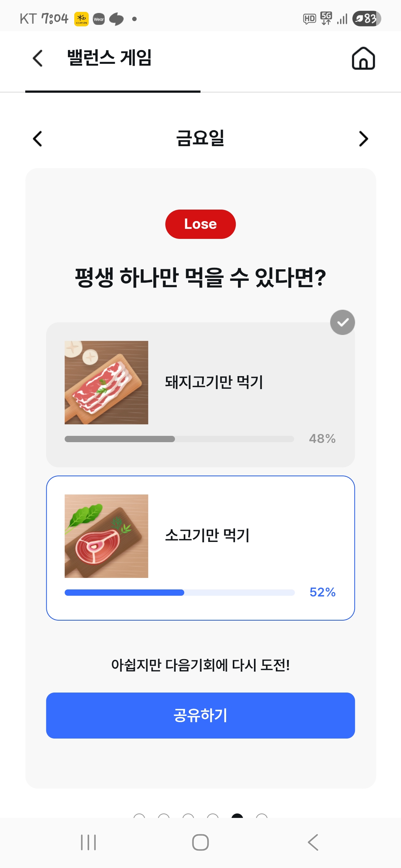Tap the home icon in header
The image size is (401, 868).
(x=363, y=59)
